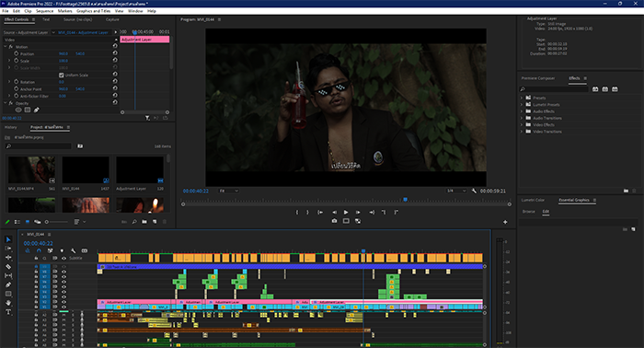Screen dimensions: 644x348
Task: Select the Hand tool
Action: [8, 303]
